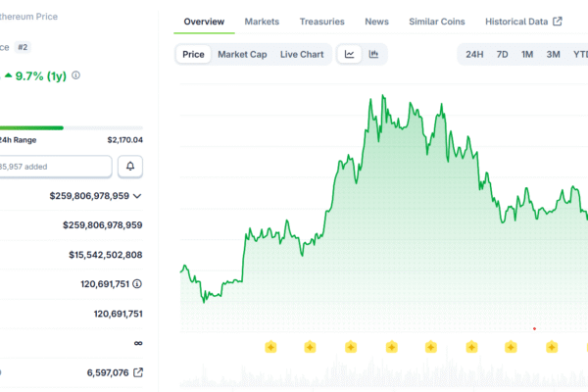Switch to the line chart view icon
Screen dimensions: 588x392
pyautogui.click(x=349, y=54)
